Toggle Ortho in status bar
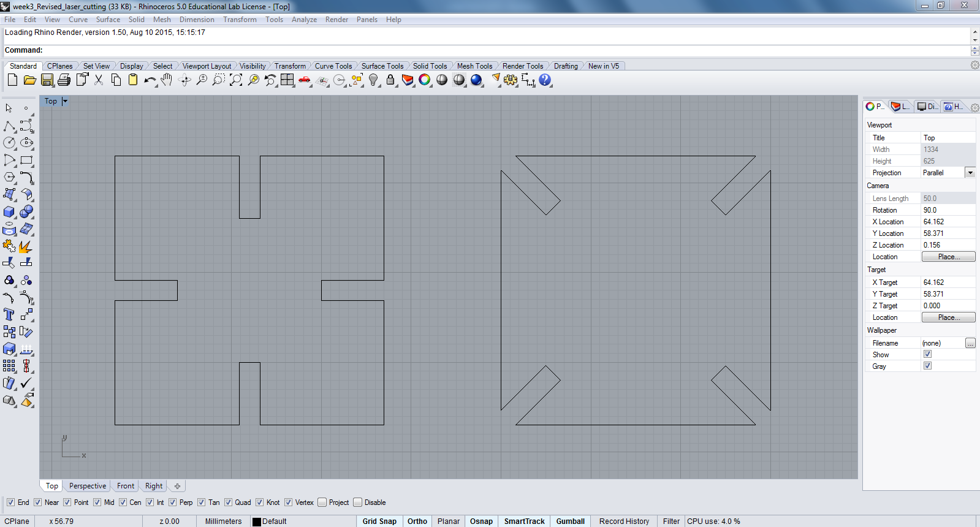 tap(417, 521)
